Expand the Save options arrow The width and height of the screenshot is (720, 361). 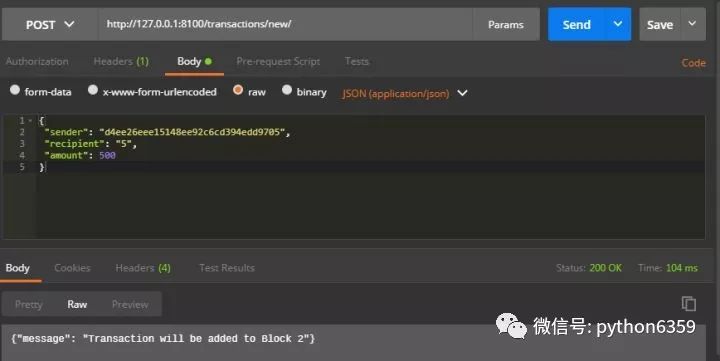692,23
